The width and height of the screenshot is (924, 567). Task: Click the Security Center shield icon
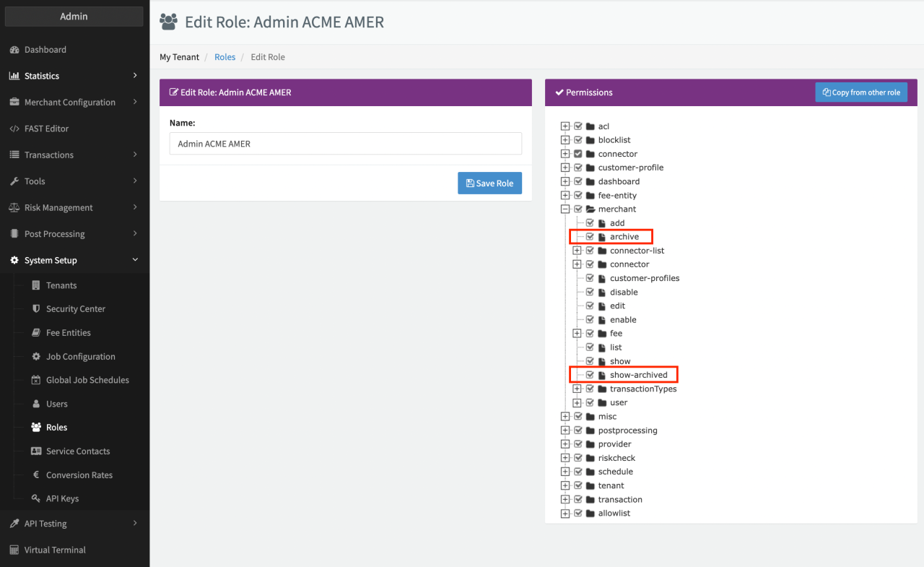click(36, 309)
